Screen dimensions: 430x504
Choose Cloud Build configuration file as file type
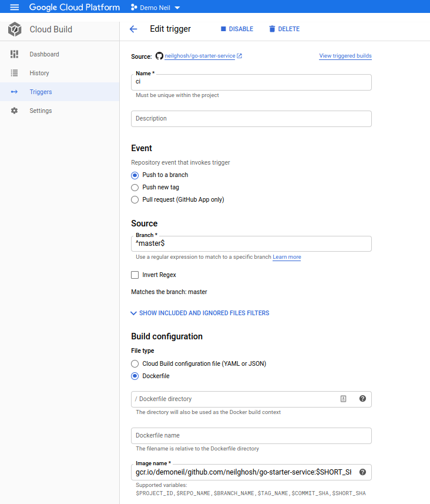(135, 363)
